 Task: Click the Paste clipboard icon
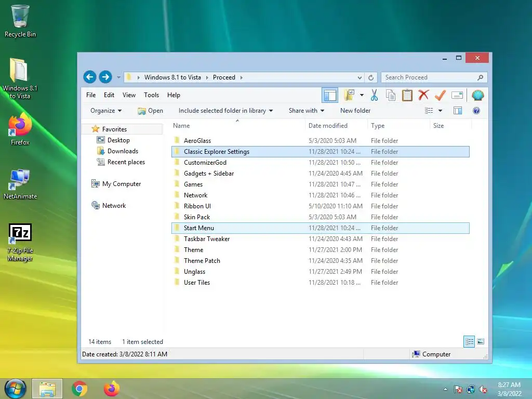pyautogui.click(x=407, y=96)
